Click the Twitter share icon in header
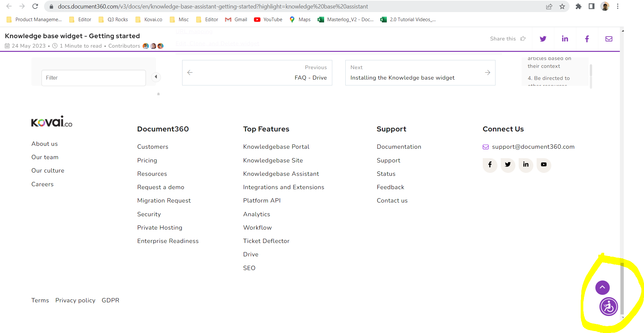The image size is (644, 333). click(x=543, y=39)
